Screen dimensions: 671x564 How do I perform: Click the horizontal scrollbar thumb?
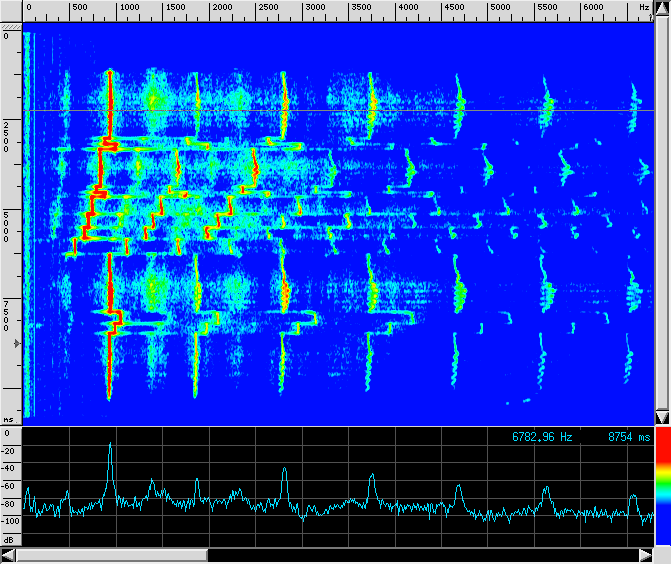(x=111, y=555)
